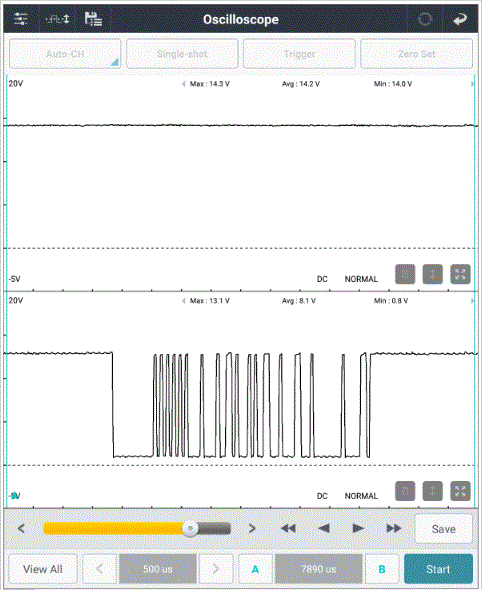490x590 pixels.
Task: Click bottom channel Min: 0.8 V reading
Action: [x=391, y=301]
